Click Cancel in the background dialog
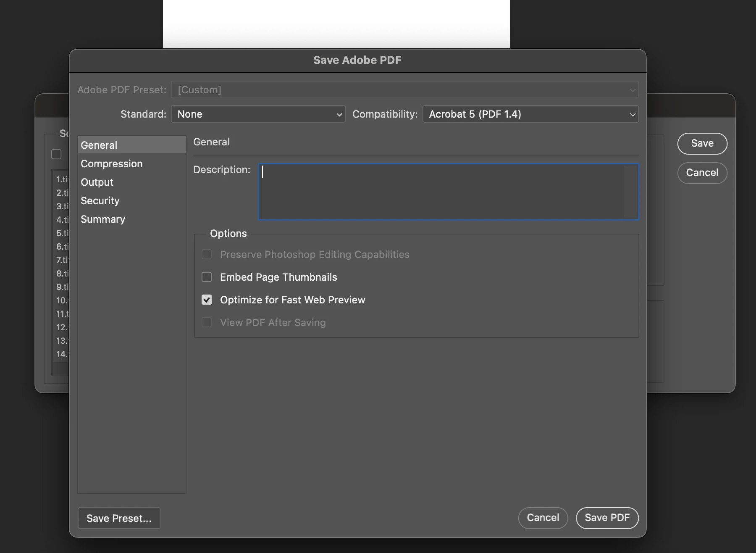The image size is (756, 553). (702, 173)
